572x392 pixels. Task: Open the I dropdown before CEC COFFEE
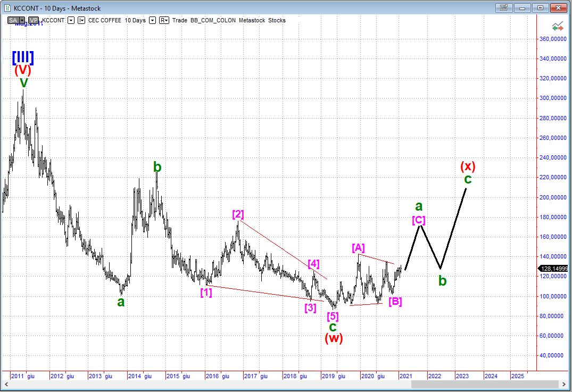[82, 20]
